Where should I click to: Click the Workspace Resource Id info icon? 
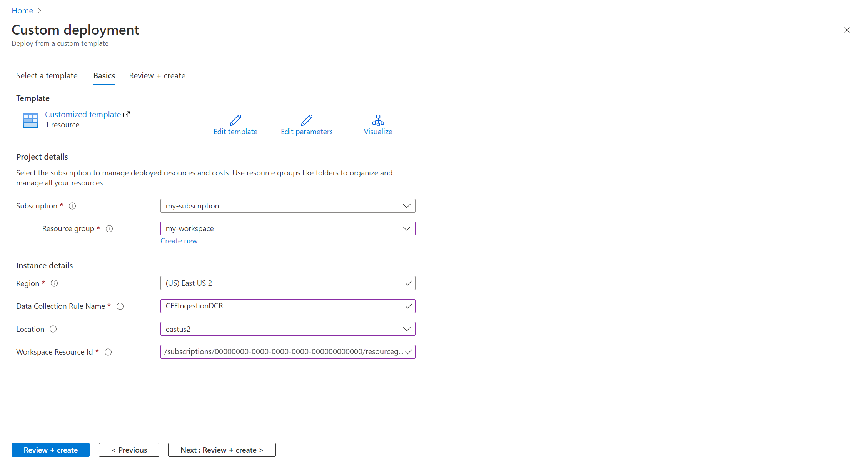tap(108, 352)
